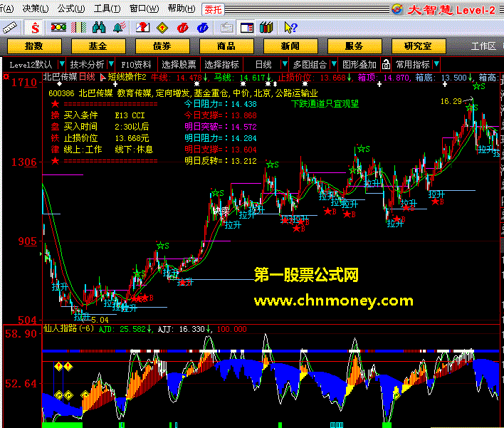Expand the 常用指标 dropdown arrow

pyautogui.click(x=436, y=64)
